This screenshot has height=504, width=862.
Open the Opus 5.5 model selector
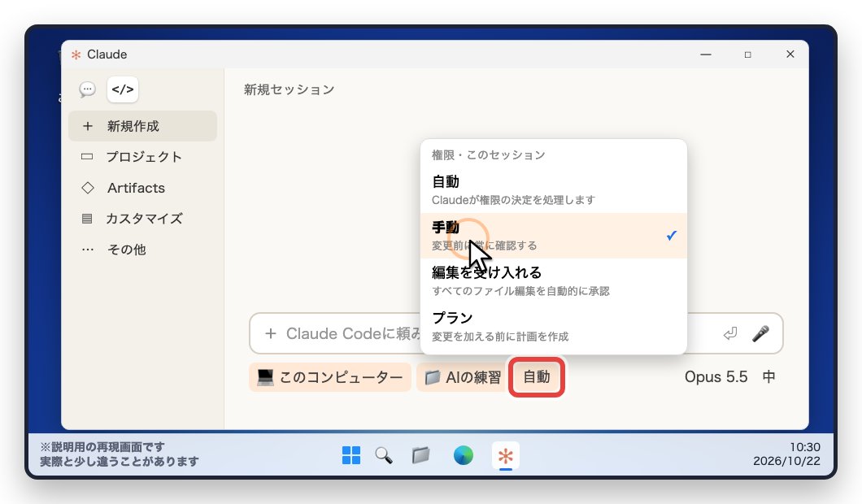(x=716, y=377)
